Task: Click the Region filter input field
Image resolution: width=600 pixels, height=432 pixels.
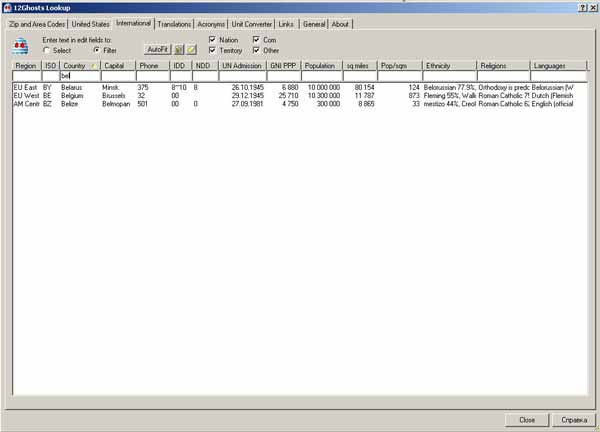Action: pos(27,76)
